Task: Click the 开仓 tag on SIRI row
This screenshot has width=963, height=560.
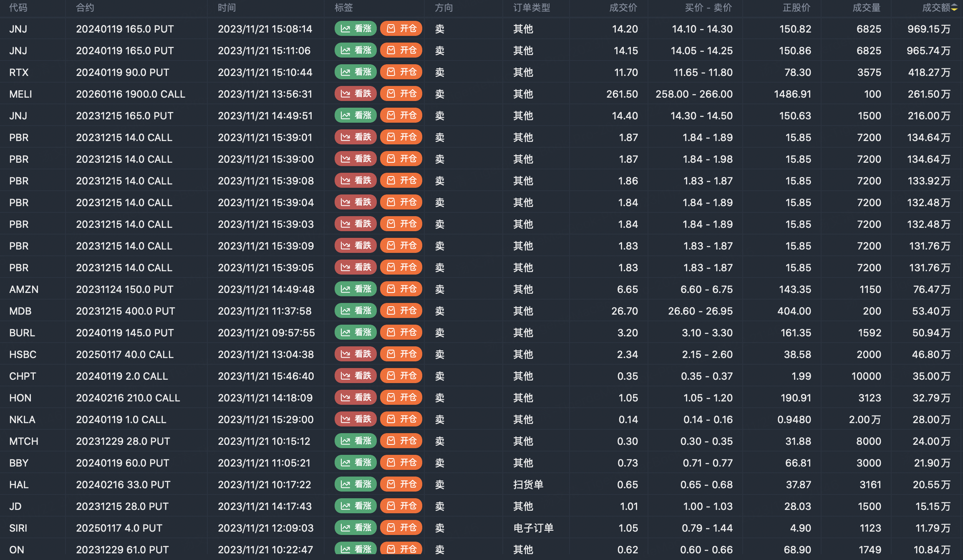Action: pyautogui.click(x=401, y=528)
